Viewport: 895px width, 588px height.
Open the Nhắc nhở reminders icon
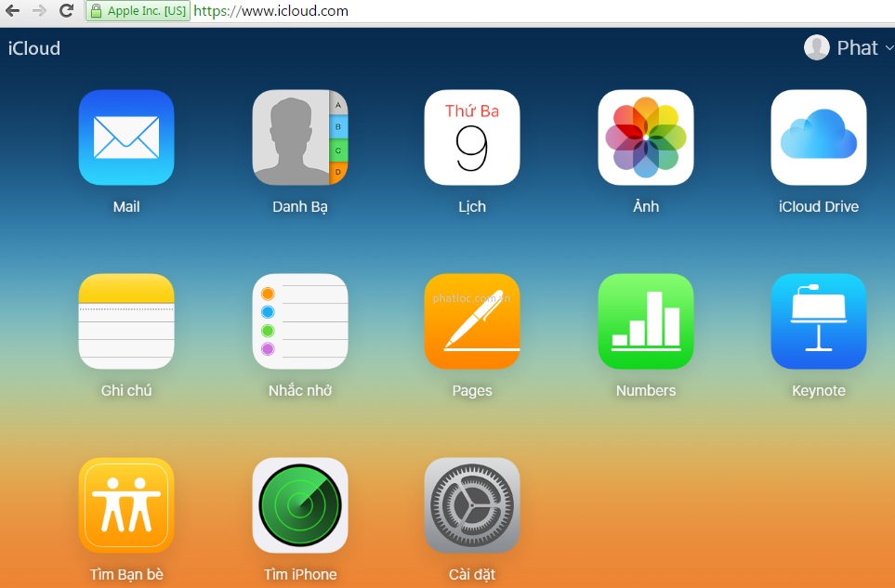coord(300,321)
